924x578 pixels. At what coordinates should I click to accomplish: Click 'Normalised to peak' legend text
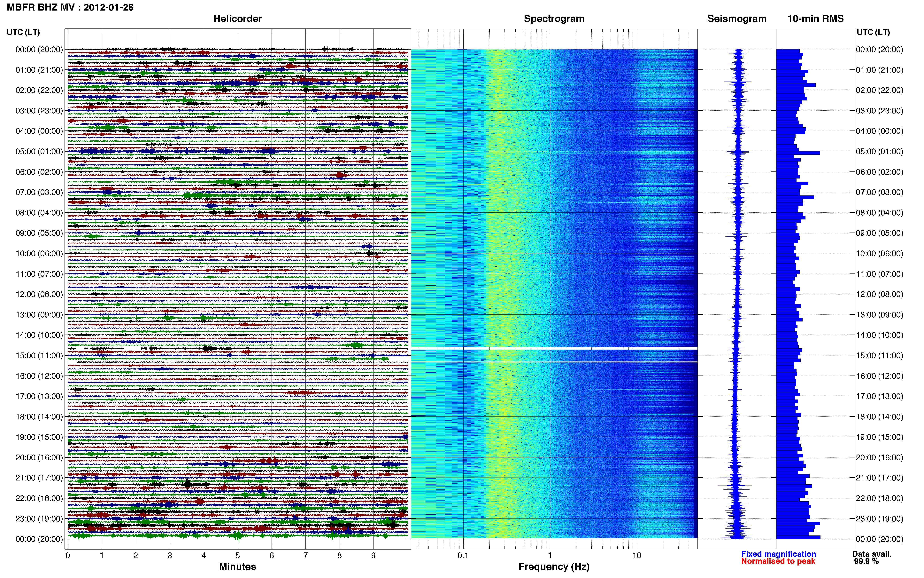coord(778,561)
